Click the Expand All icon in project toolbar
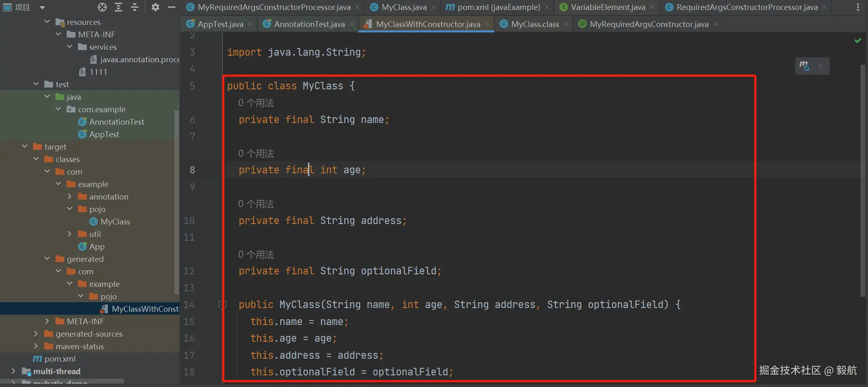868x387 pixels. [x=118, y=7]
